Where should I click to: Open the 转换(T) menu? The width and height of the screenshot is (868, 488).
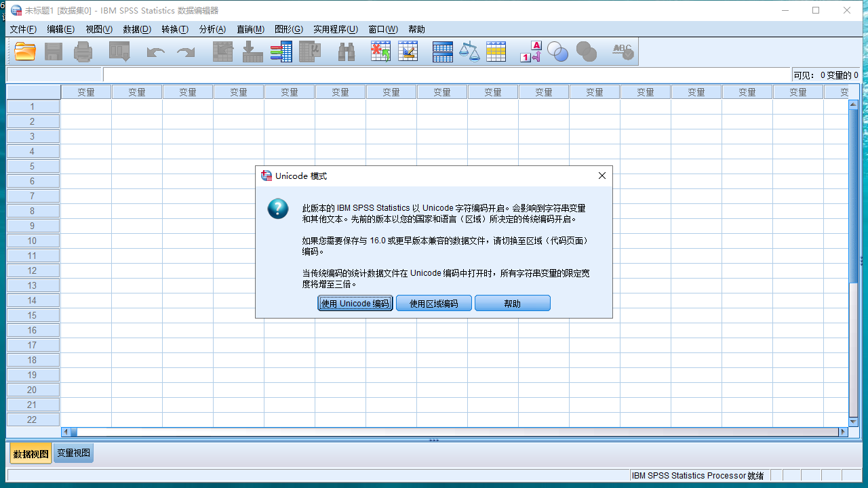(x=175, y=29)
